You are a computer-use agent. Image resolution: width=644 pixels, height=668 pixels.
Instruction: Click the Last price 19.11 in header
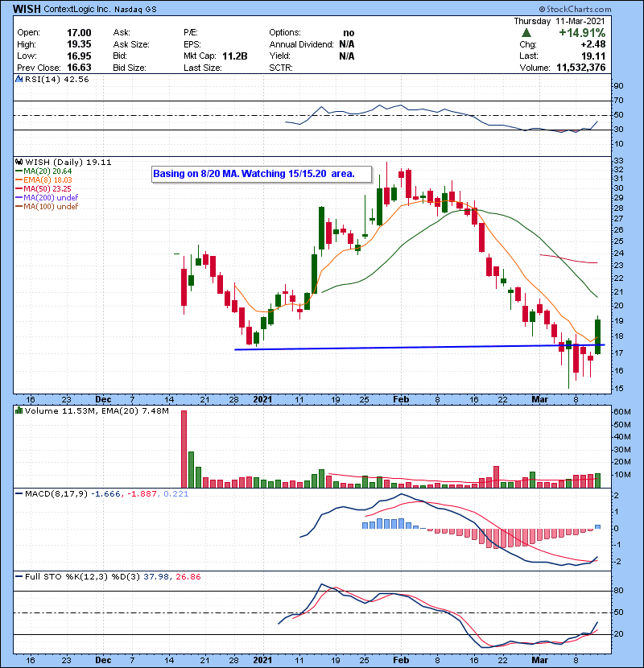tap(593, 56)
